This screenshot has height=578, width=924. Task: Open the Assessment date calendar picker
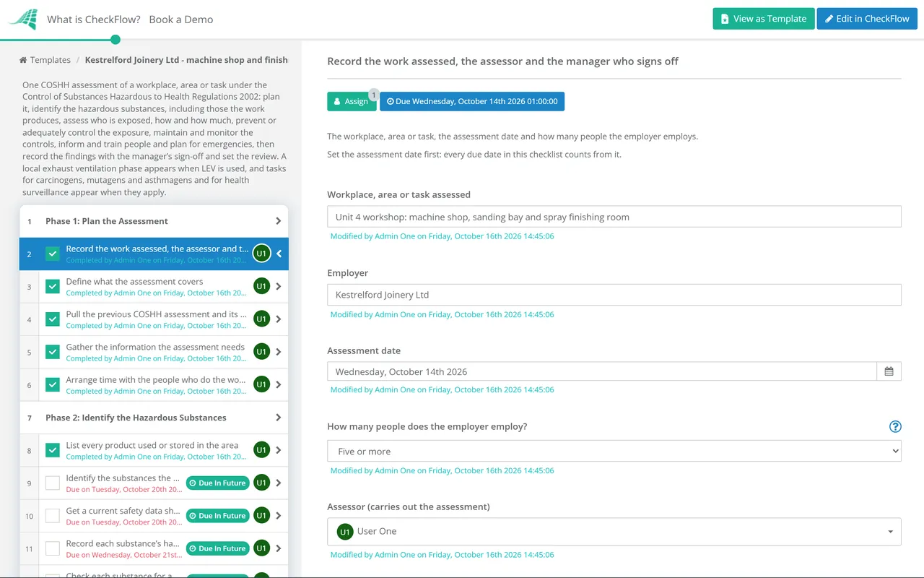coord(889,371)
